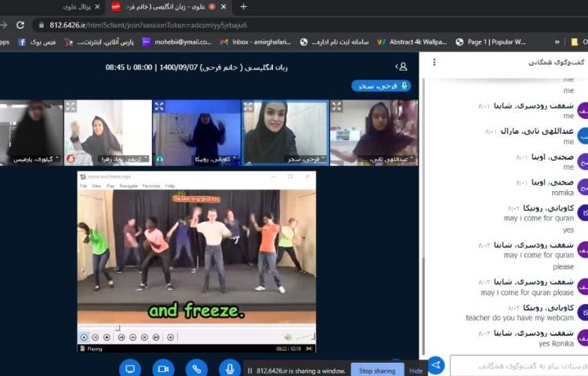Select the active tab with red favicon
Image resolution: width=588 pixels, height=376 pixels.
click(x=169, y=7)
